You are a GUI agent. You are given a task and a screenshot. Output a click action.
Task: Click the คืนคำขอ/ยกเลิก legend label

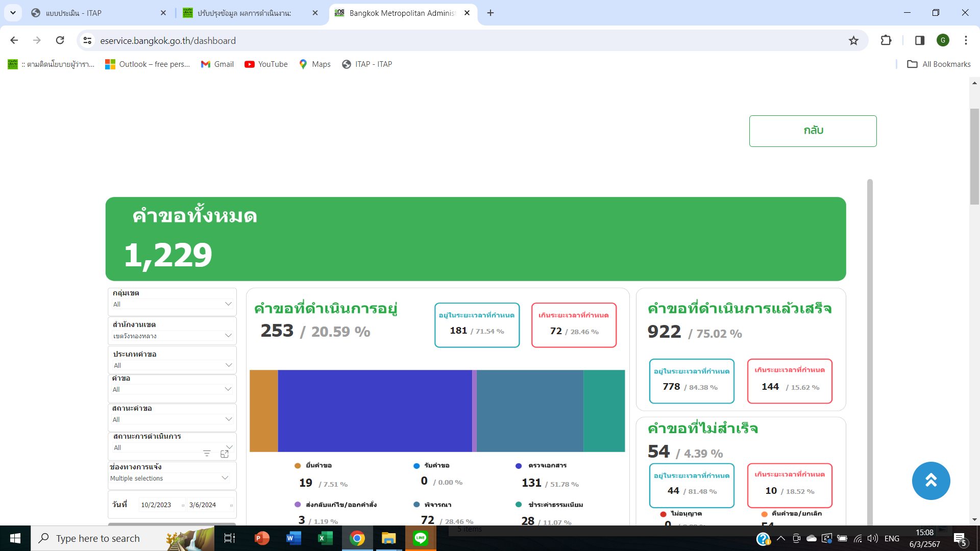click(797, 514)
